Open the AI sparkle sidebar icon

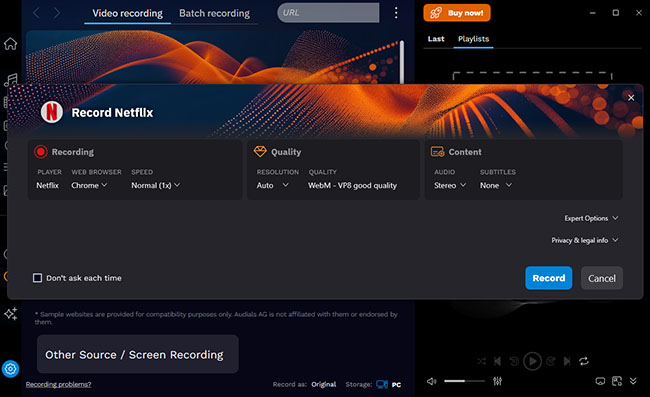pos(11,314)
